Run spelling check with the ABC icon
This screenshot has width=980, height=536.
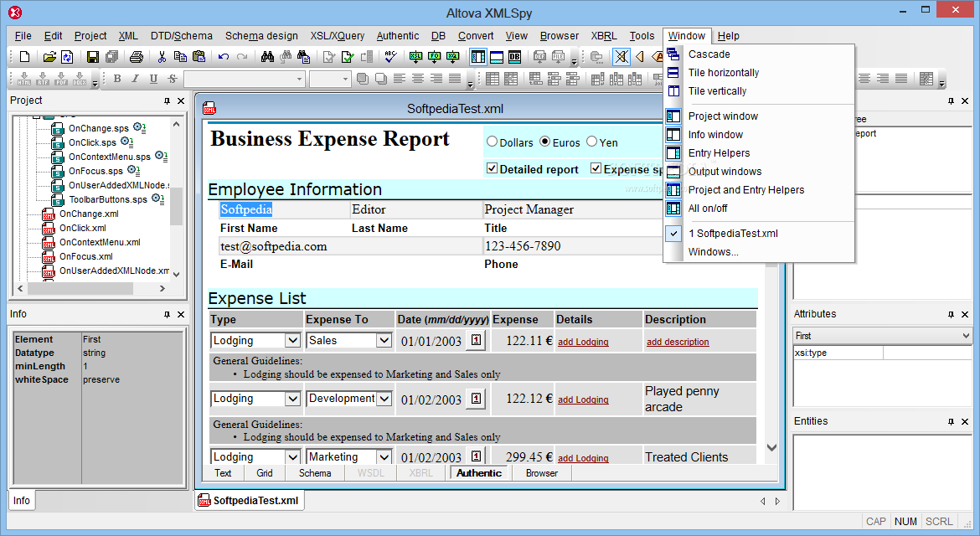(x=390, y=57)
